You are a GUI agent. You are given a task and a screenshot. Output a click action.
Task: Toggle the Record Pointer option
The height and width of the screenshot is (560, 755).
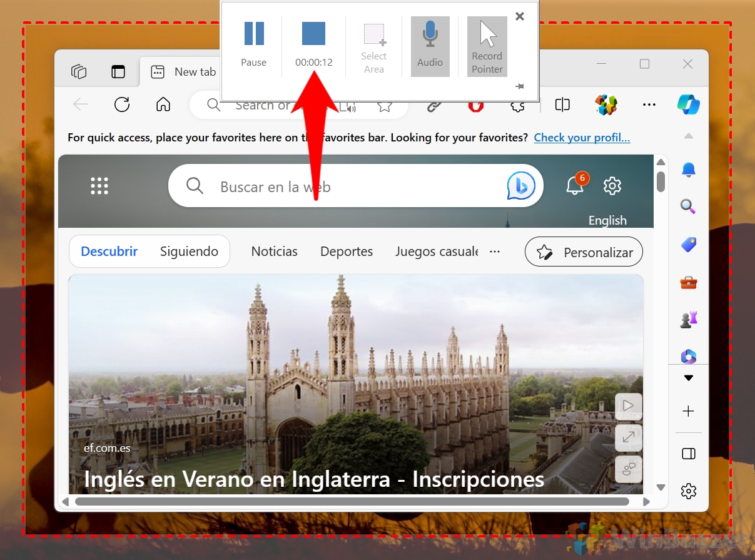(487, 46)
